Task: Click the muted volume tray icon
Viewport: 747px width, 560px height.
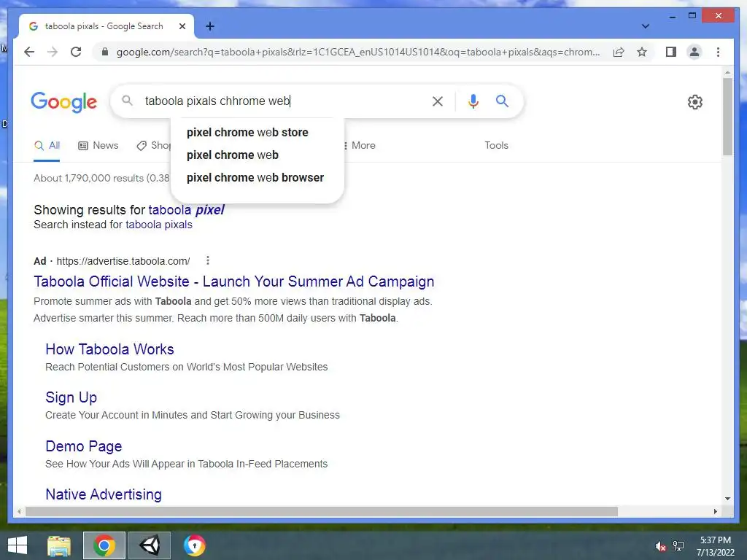Action: coord(659,546)
